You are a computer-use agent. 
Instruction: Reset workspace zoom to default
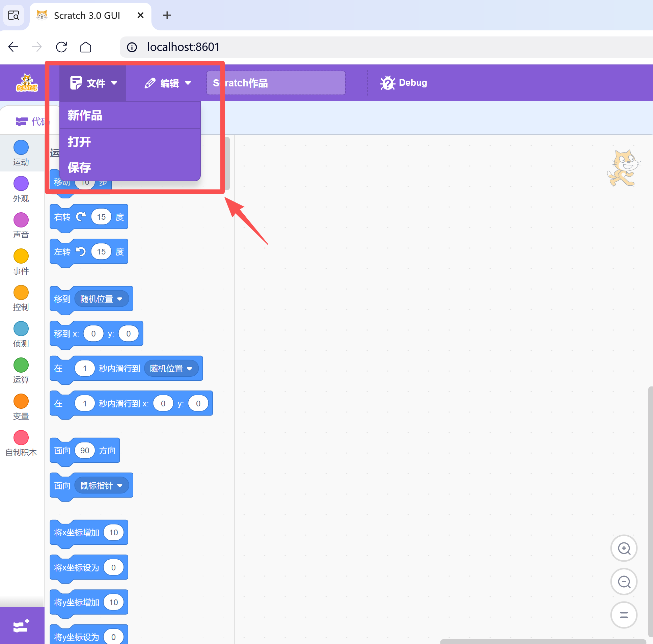pyautogui.click(x=624, y=615)
